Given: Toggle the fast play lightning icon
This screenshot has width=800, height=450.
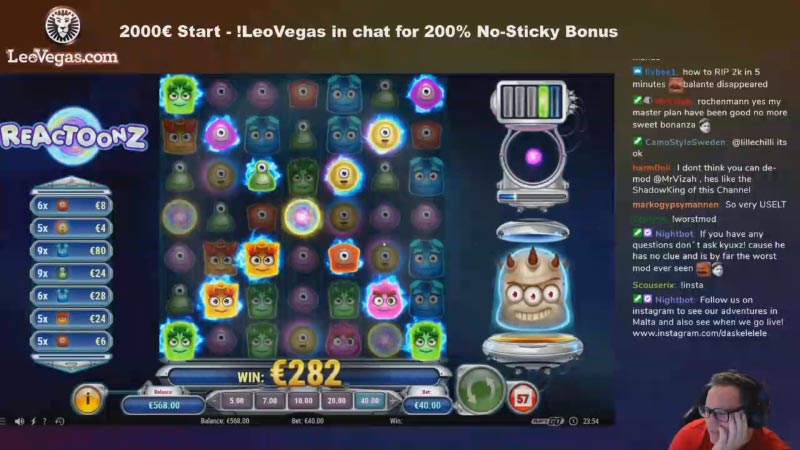Looking at the screenshot, I should click(x=33, y=421).
